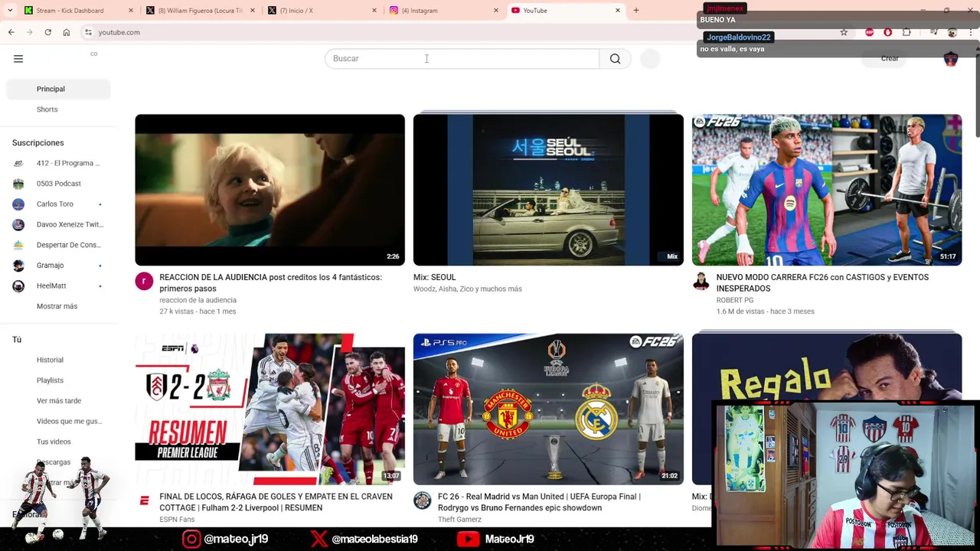The image size is (980, 551).
Task: Click ROBERT PG channel avatar beside video
Action: 701,282
